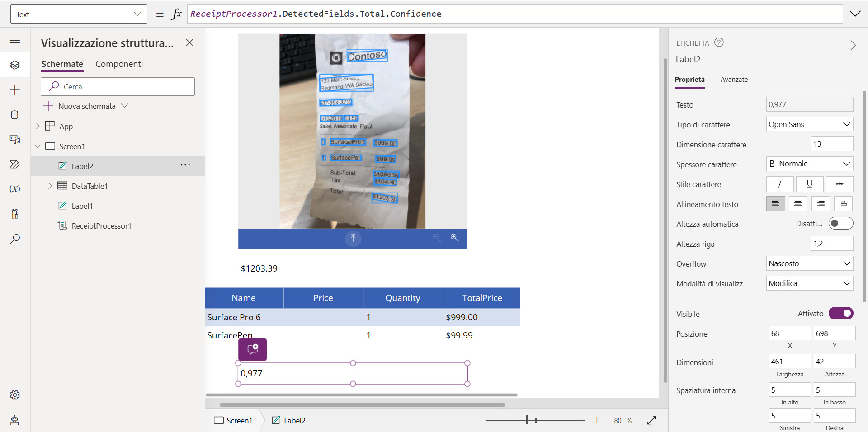The image size is (868, 432).
Task: Collapse the Screen1 tree node
Action: pos(38,146)
